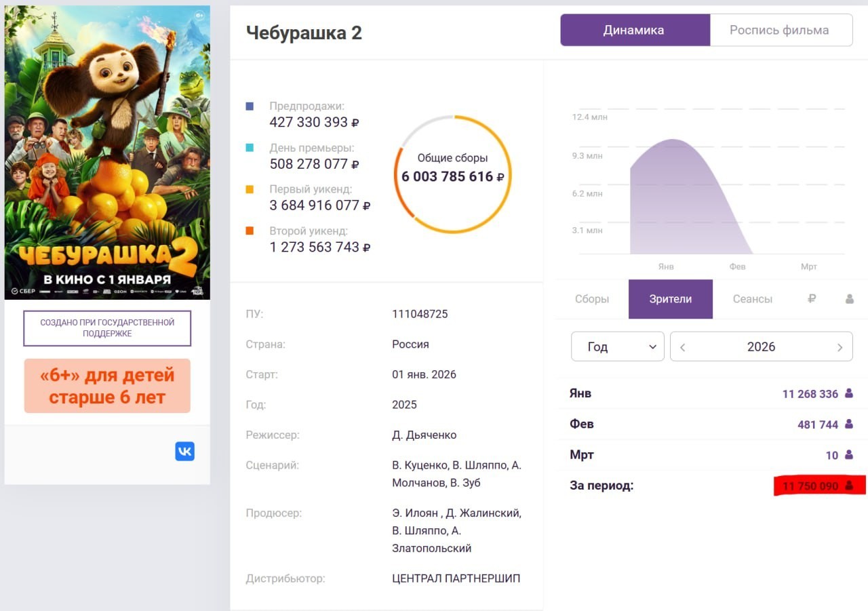Click the «6+» age rating banner
Image resolution: width=868 pixels, height=611 pixels.
[107, 386]
